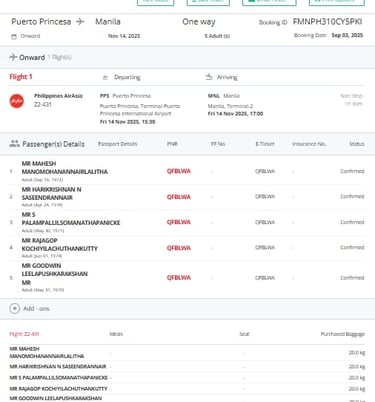This screenshot has height=402, width=375.
Task: Click the Booking ID FMNPH310CY5PKI
Action: [x=327, y=22]
